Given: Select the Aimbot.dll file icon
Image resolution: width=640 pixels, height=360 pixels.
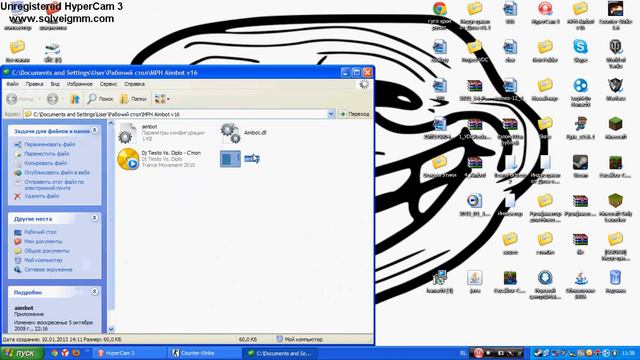Looking at the screenshot, I should 230,133.
